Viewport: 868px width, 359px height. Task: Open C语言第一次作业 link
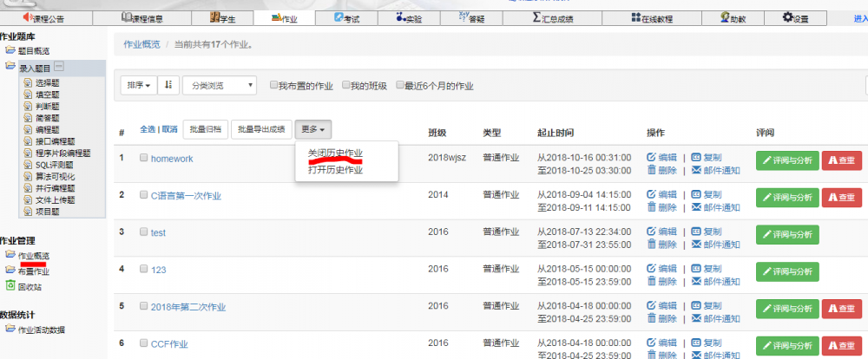pos(186,196)
